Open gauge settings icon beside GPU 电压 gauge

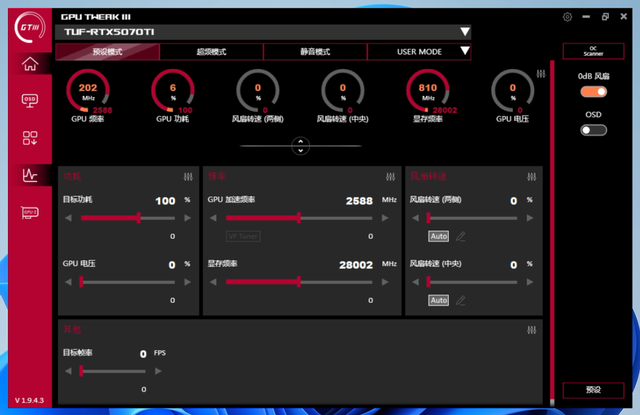point(541,74)
